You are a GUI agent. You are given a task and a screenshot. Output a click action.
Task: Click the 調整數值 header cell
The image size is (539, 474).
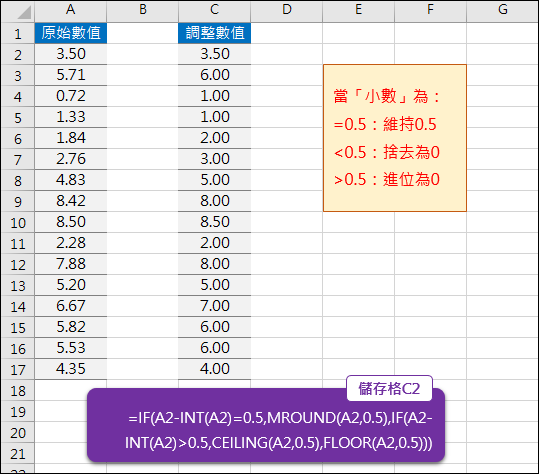tap(214, 33)
